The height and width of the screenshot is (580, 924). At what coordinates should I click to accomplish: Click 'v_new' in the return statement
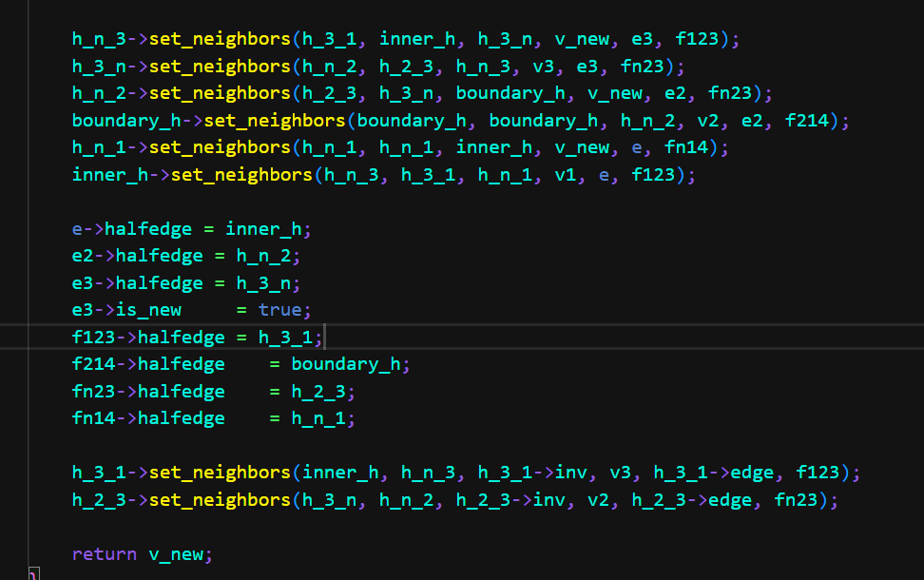point(181,554)
